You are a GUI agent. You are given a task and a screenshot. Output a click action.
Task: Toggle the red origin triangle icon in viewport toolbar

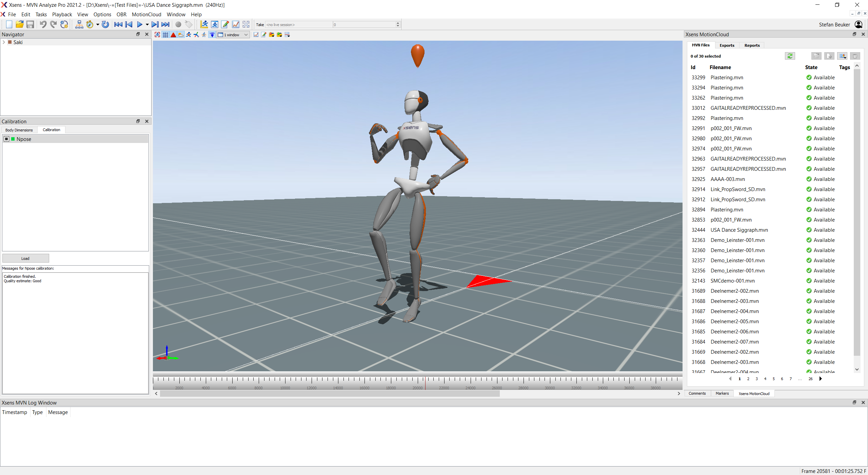point(173,35)
